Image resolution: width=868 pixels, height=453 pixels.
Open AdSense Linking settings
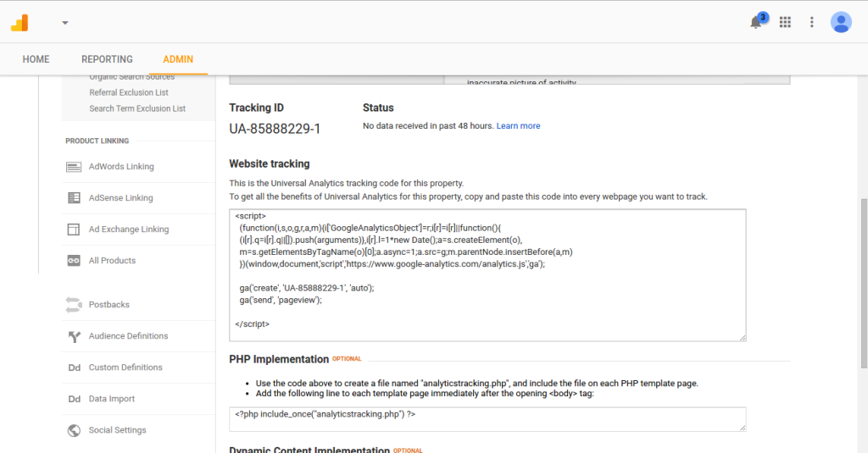coord(120,198)
